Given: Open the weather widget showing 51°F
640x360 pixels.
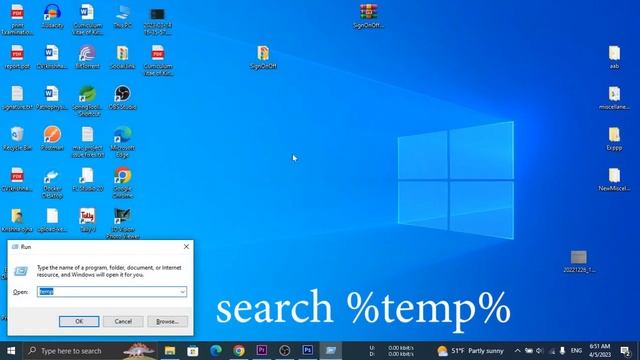Looking at the screenshot, I should coord(470,351).
